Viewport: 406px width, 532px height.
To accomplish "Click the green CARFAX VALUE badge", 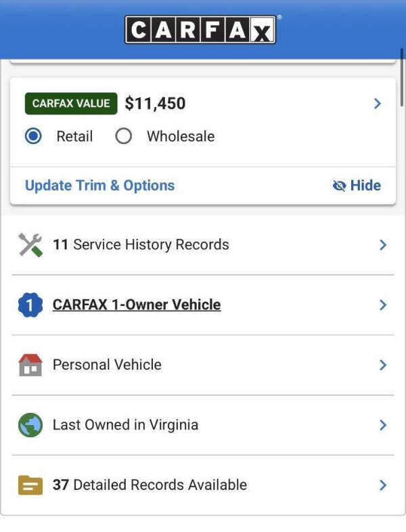I will click(x=71, y=104).
